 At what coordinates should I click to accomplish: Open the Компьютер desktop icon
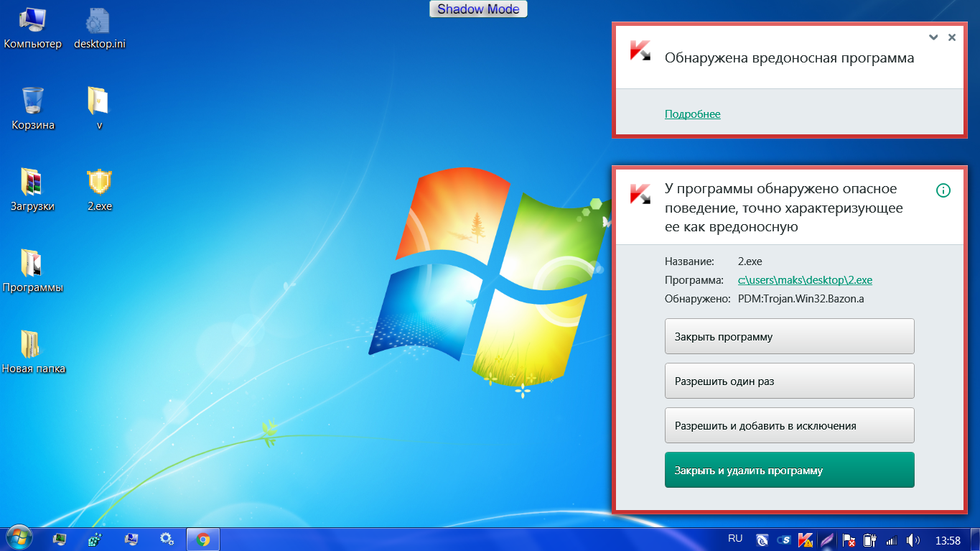coord(33,28)
